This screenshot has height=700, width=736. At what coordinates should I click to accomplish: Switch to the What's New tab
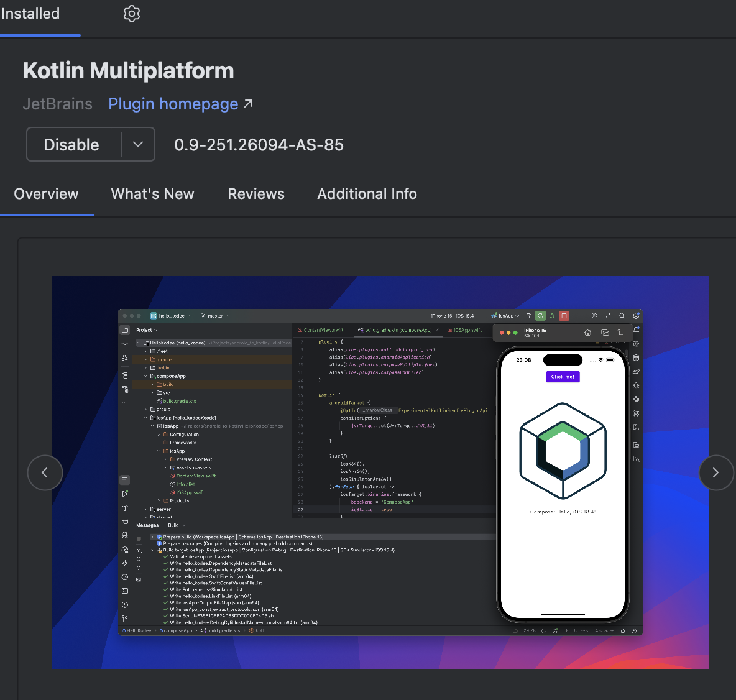[x=152, y=194]
